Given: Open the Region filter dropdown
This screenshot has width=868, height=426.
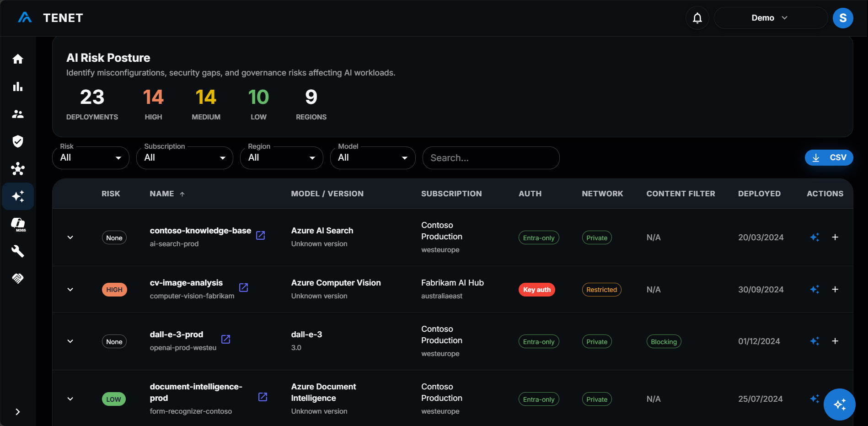Looking at the screenshot, I should click(x=282, y=158).
